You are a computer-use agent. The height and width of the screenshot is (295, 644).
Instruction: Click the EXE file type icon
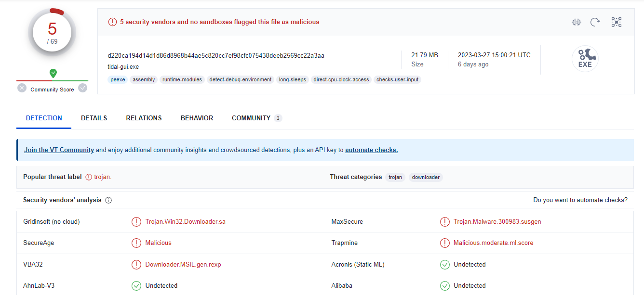(x=585, y=58)
